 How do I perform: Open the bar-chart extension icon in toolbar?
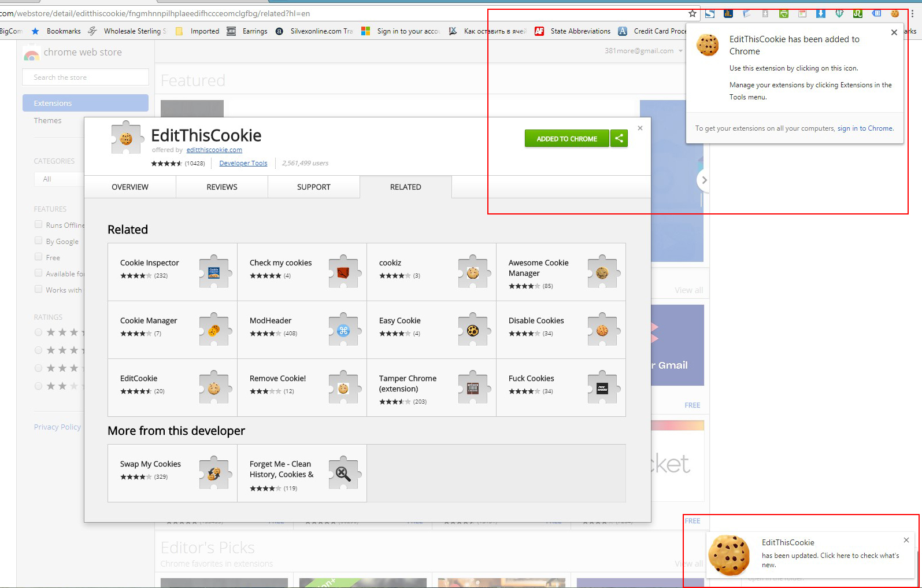[x=728, y=13]
